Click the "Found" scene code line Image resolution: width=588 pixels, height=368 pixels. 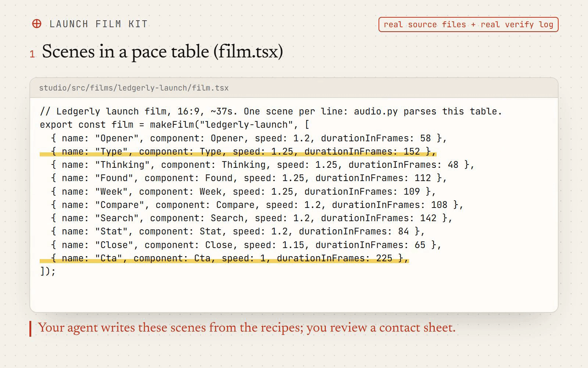click(x=249, y=178)
